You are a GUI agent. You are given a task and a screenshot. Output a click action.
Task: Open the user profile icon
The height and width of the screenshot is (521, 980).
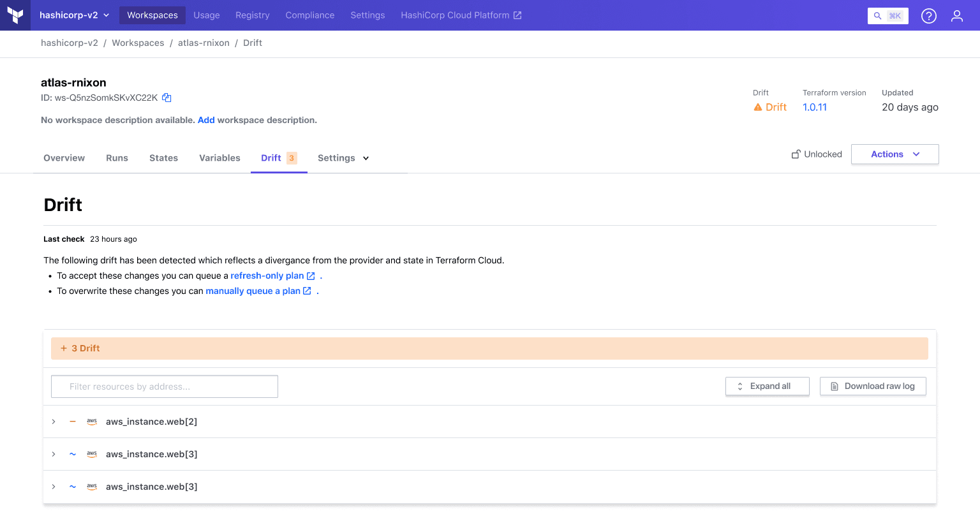tap(956, 16)
